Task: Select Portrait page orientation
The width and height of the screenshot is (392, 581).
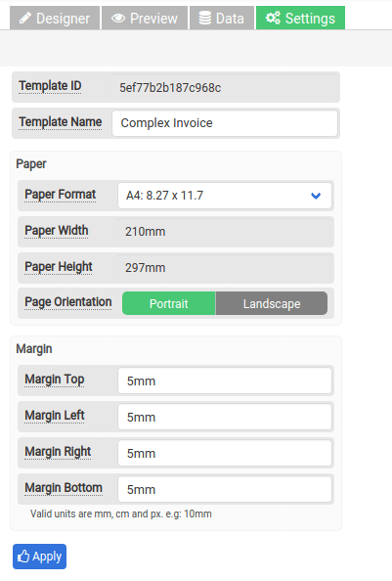Action: pyautogui.click(x=169, y=303)
